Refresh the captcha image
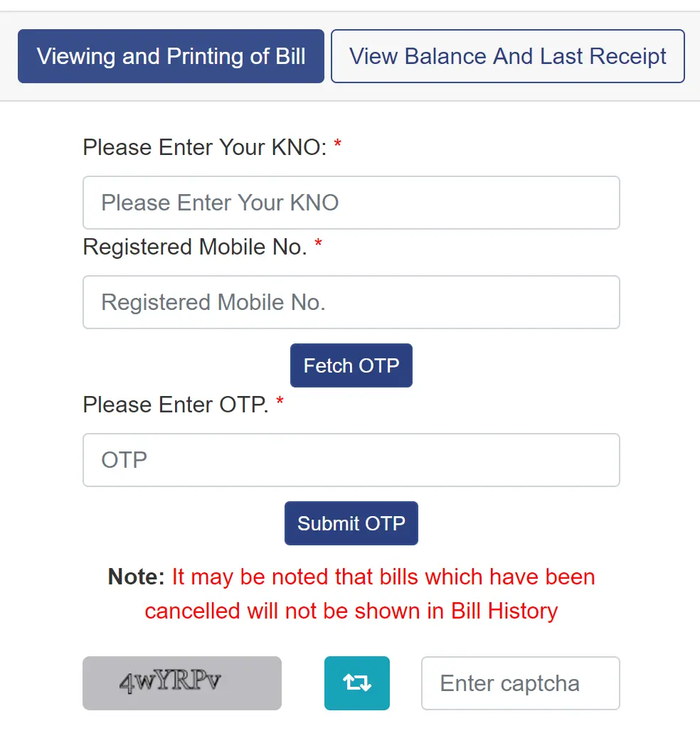 pyautogui.click(x=356, y=683)
